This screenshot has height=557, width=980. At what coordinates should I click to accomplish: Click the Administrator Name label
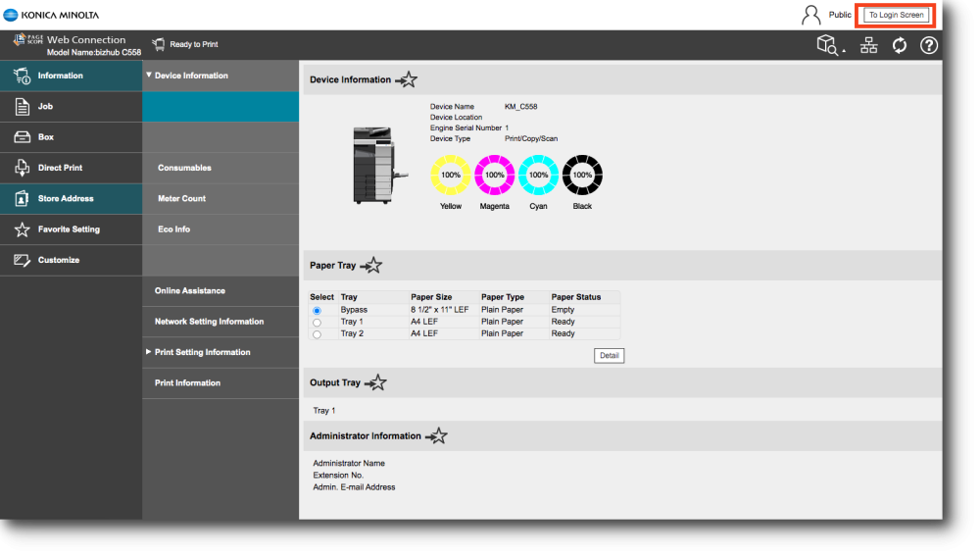[x=349, y=463]
